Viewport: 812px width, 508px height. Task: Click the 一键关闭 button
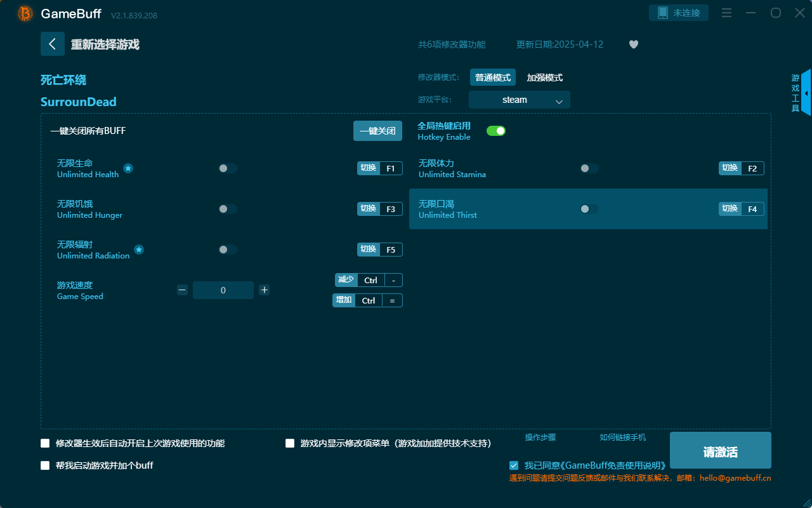pyautogui.click(x=377, y=131)
